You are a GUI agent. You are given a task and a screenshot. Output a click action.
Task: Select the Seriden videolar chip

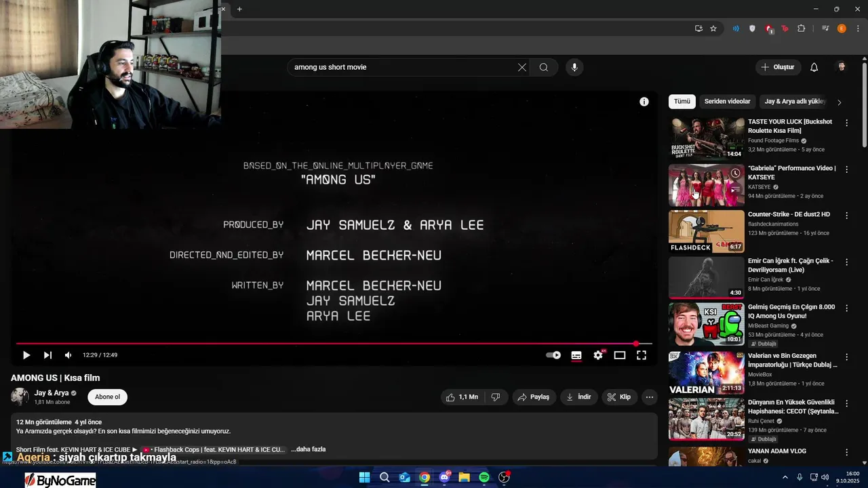tap(728, 102)
